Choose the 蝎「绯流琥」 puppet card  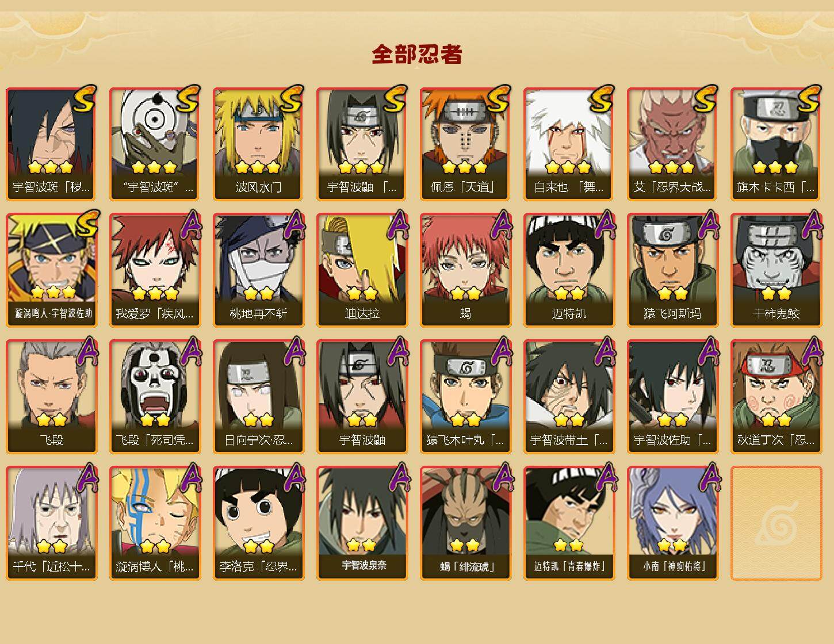tap(465, 523)
